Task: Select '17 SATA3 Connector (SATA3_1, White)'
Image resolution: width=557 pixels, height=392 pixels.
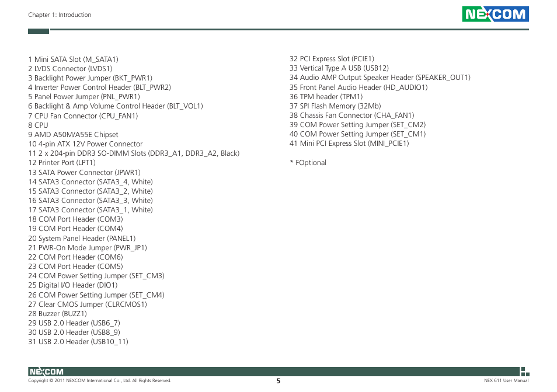Action: click(x=90, y=209)
